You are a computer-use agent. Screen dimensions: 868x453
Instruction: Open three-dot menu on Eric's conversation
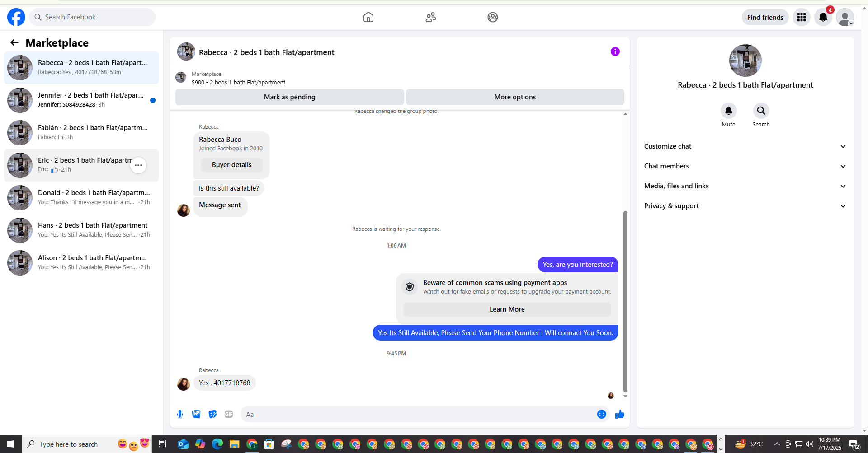click(x=138, y=165)
